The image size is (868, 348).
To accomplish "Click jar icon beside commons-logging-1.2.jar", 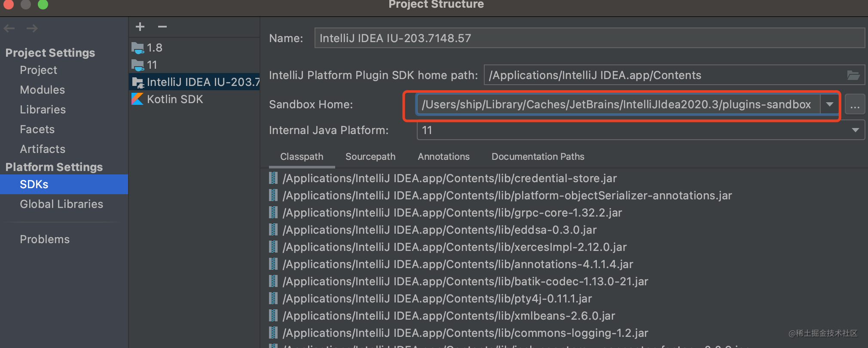I will tap(273, 333).
